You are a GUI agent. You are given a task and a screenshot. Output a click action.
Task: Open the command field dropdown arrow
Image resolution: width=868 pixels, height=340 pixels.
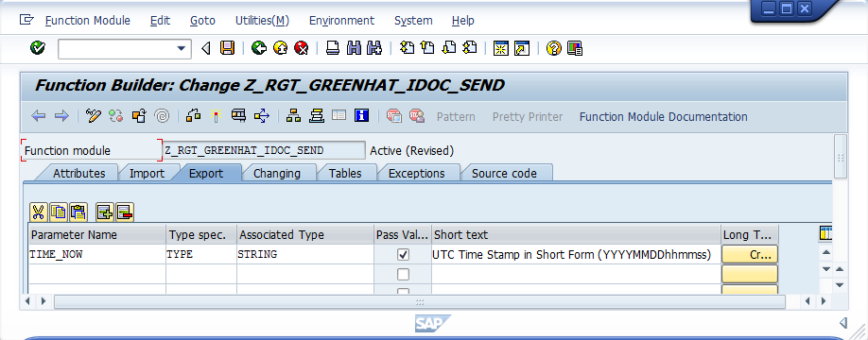pyautogui.click(x=181, y=49)
